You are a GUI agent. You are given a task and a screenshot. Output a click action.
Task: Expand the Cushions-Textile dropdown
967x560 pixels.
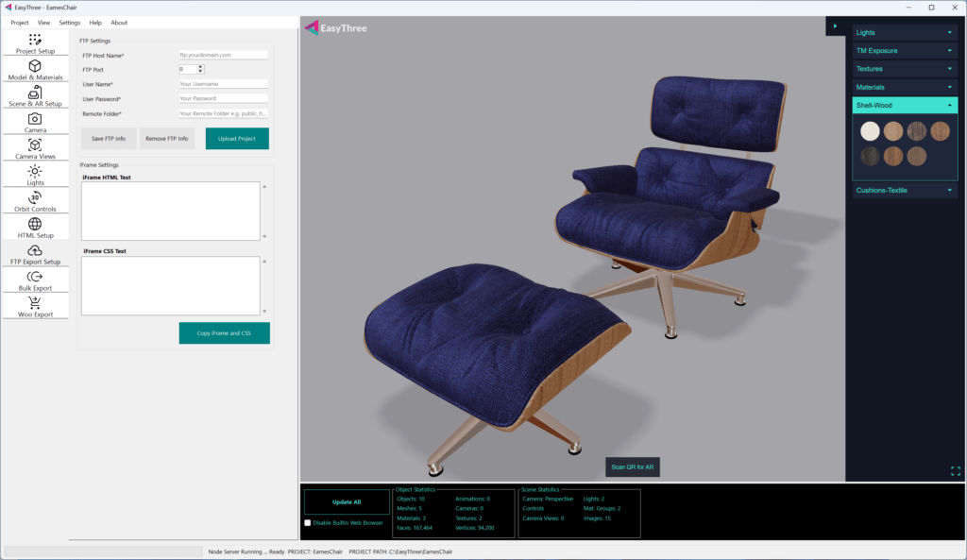(905, 190)
